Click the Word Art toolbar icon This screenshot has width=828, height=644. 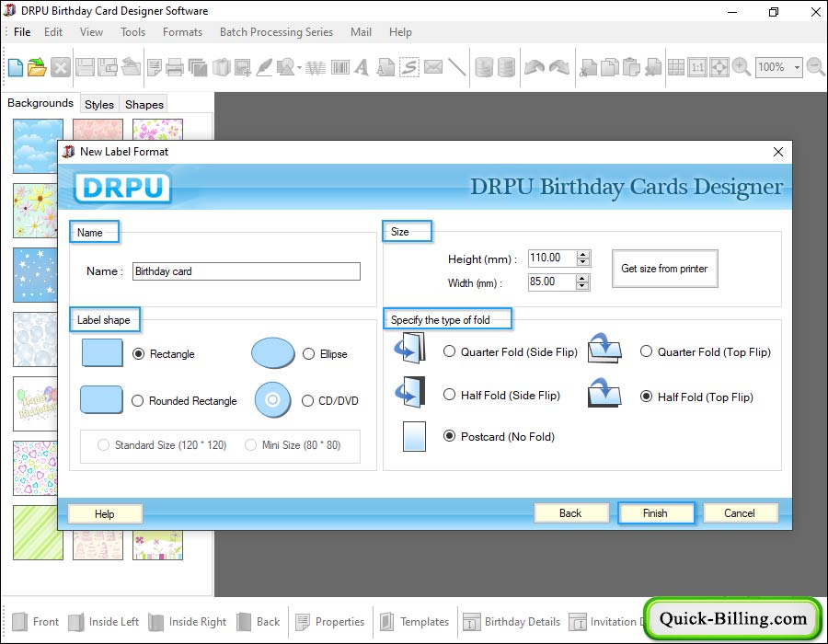(385, 67)
